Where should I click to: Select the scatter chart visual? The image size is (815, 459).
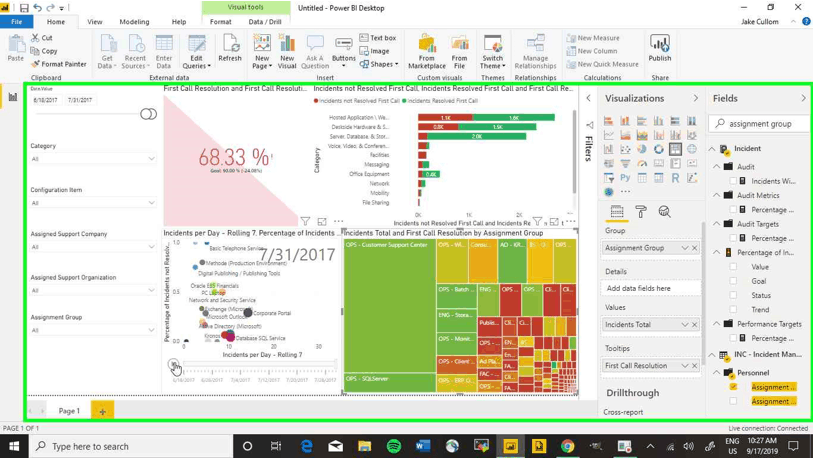point(625,149)
